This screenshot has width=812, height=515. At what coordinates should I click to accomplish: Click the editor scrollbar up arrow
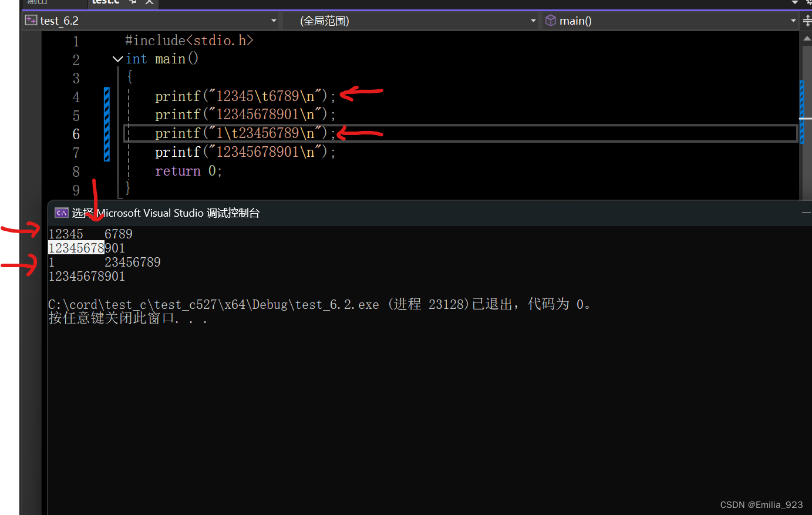click(806, 38)
